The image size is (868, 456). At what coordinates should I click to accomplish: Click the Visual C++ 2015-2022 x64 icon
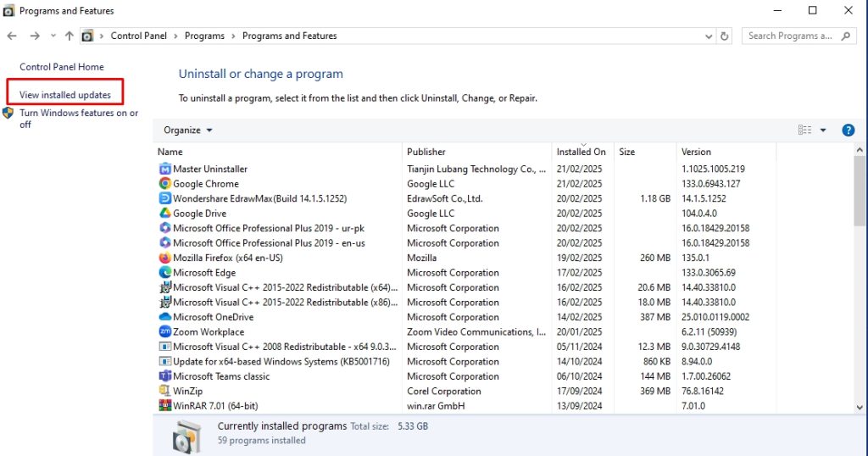[165, 287]
